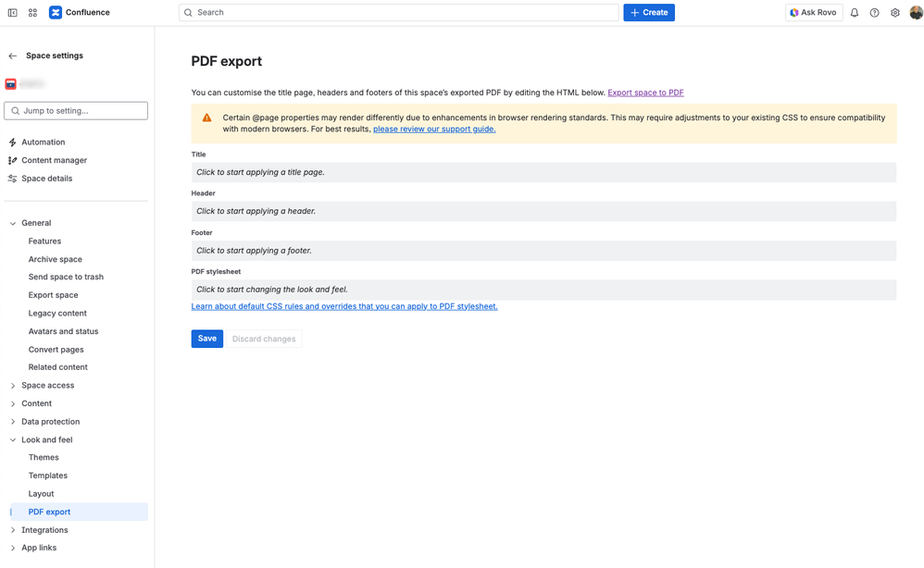Open Automation settings
The height and width of the screenshot is (568, 924).
tap(43, 142)
